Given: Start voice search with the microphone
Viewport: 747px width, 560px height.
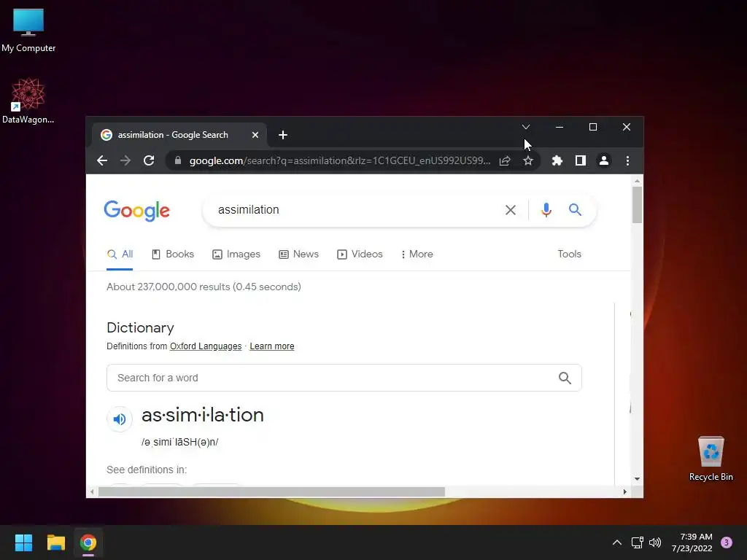Looking at the screenshot, I should click(546, 210).
